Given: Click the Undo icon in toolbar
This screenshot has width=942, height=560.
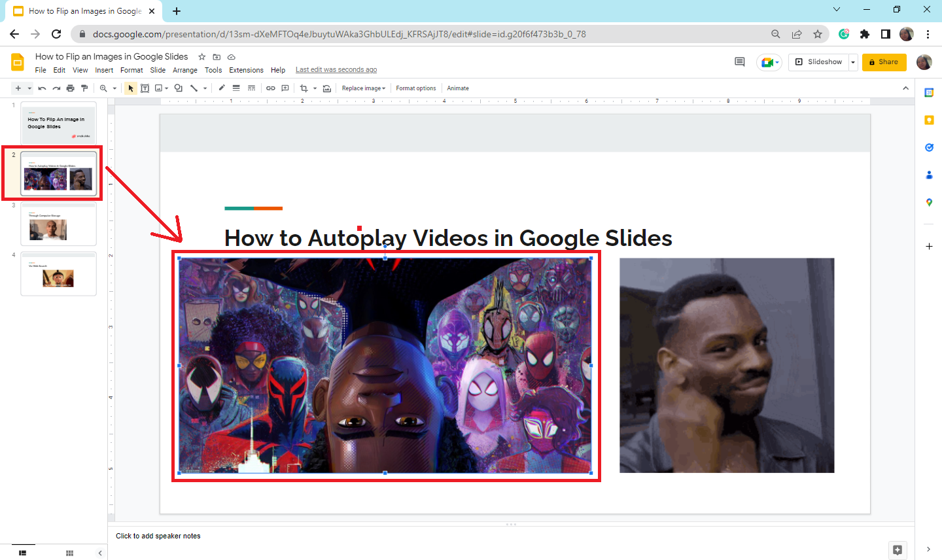Looking at the screenshot, I should (x=43, y=88).
